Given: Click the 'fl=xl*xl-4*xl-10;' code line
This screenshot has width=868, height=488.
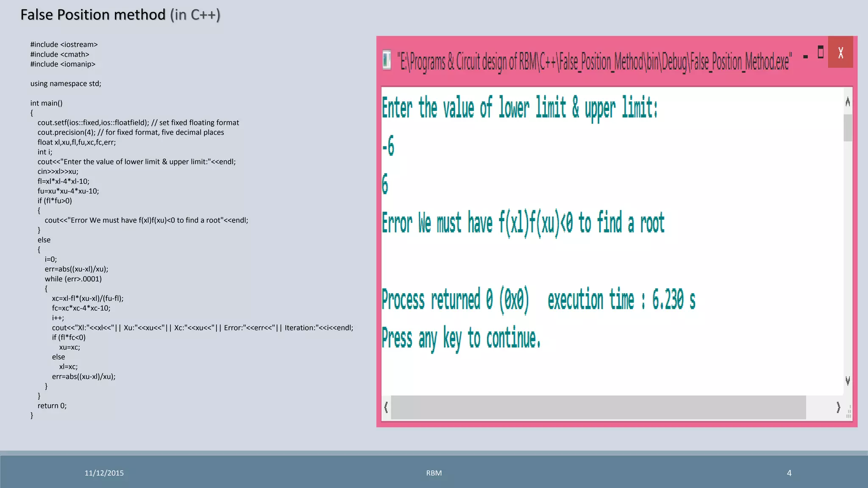Looking at the screenshot, I should [x=64, y=181].
